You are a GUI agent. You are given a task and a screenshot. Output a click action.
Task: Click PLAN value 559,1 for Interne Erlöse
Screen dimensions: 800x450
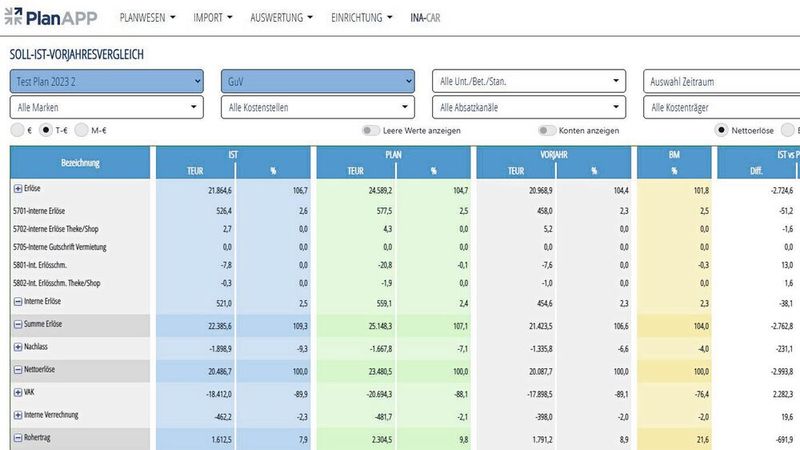pos(384,304)
